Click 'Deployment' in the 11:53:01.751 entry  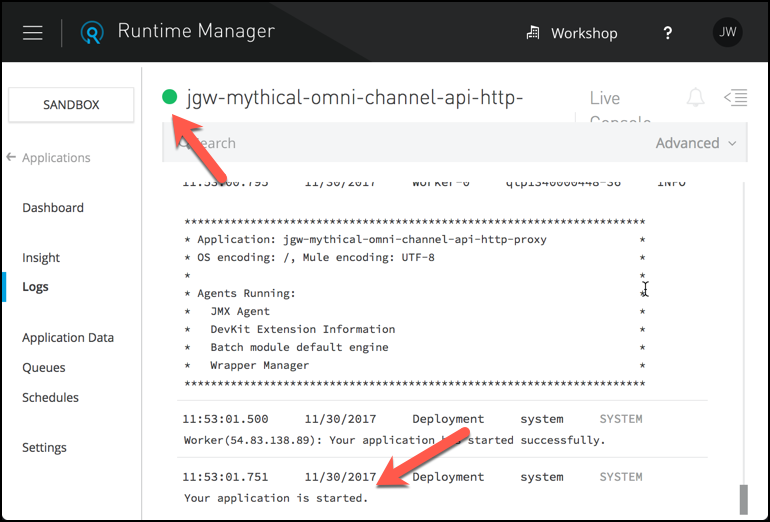[x=448, y=477]
